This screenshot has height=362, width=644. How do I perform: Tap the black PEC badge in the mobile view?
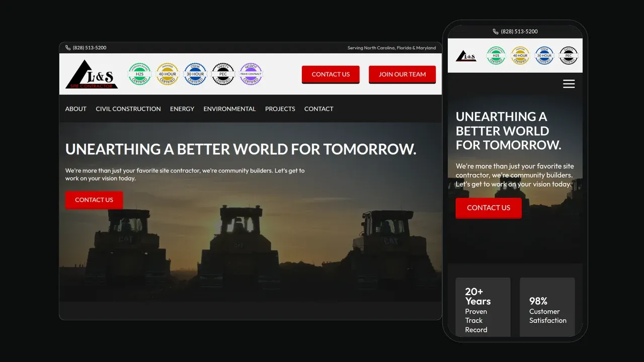(x=569, y=55)
